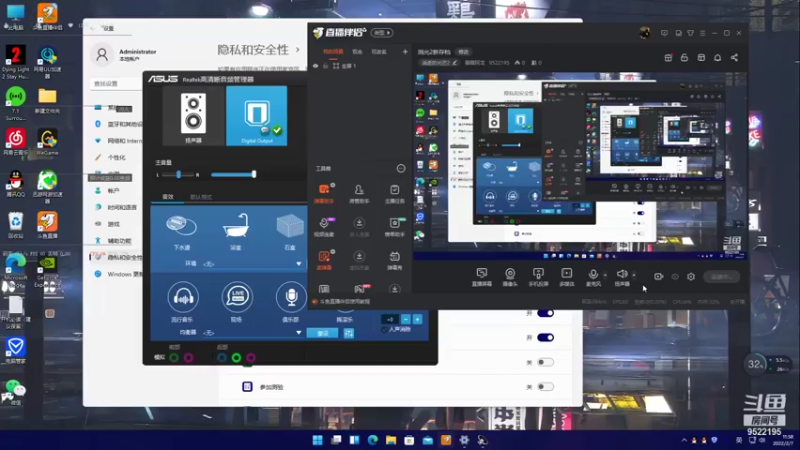Select the 现场 LIVE equalizer preset
The width and height of the screenshot is (800, 450).
click(237, 302)
